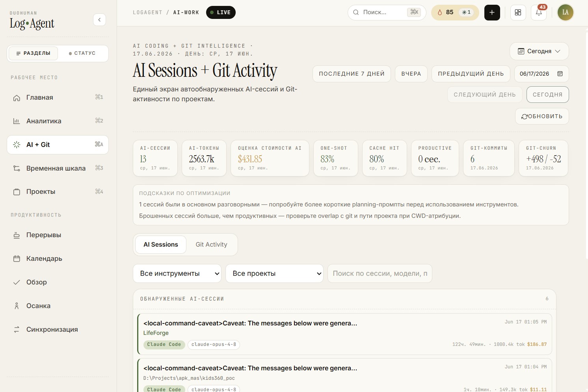Open the Проекты folder icon
Image resolution: width=588 pixels, height=392 pixels.
17,192
